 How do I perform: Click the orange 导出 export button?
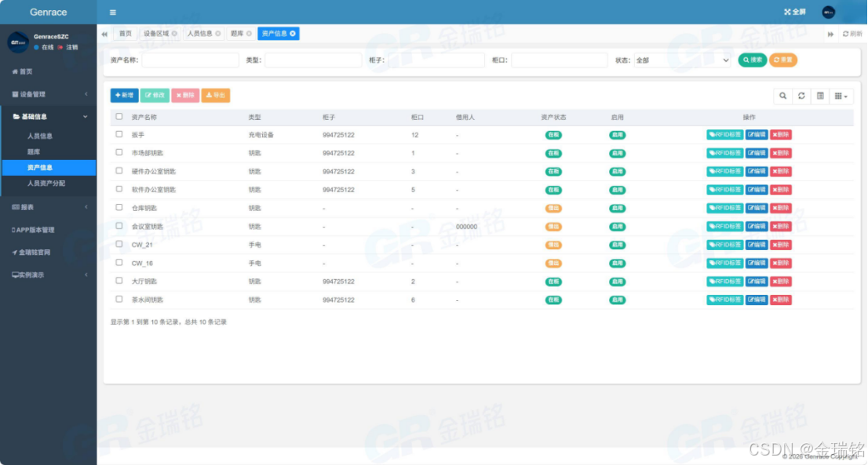coord(216,95)
